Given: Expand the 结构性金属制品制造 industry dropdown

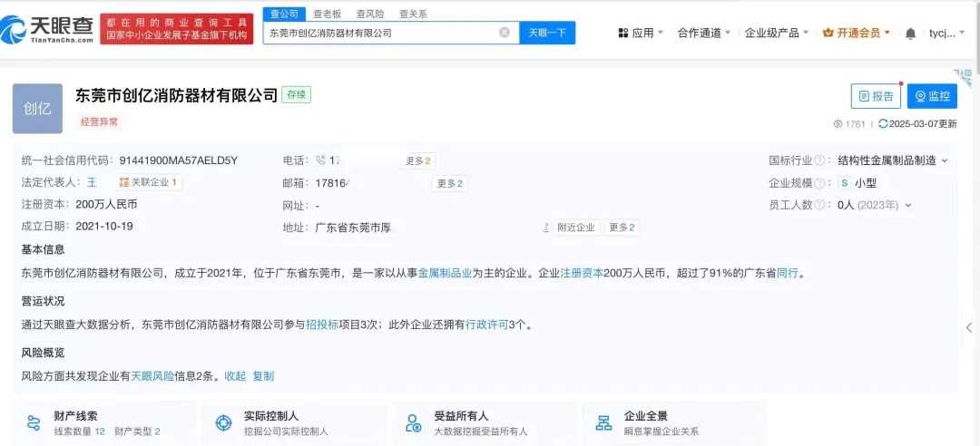Looking at the screenshot, I should 945,160.
